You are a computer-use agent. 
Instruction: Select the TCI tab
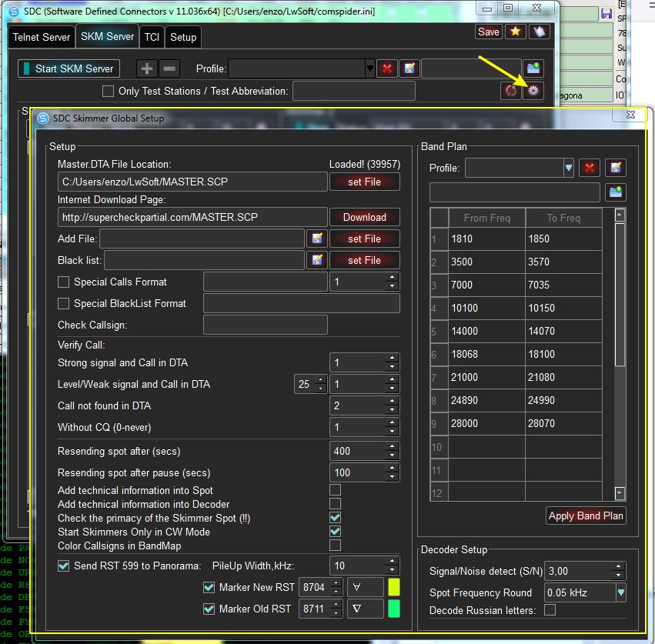point(152,36)
